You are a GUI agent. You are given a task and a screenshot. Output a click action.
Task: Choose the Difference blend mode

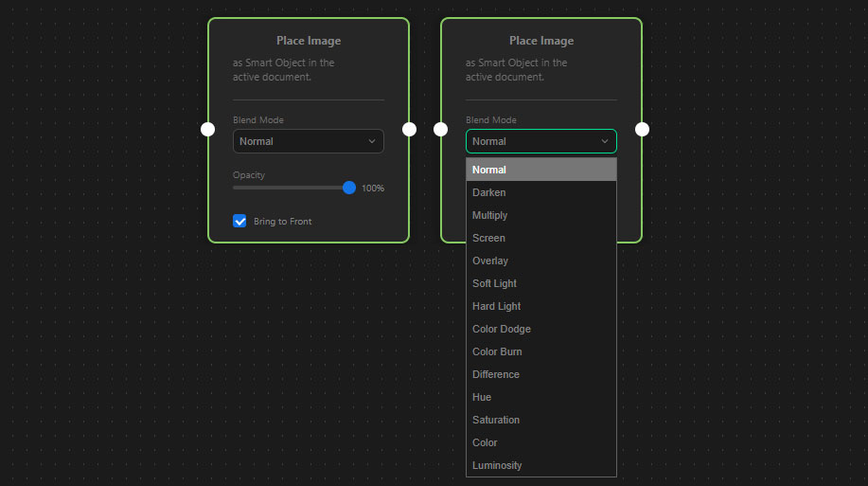pos(540,374)
